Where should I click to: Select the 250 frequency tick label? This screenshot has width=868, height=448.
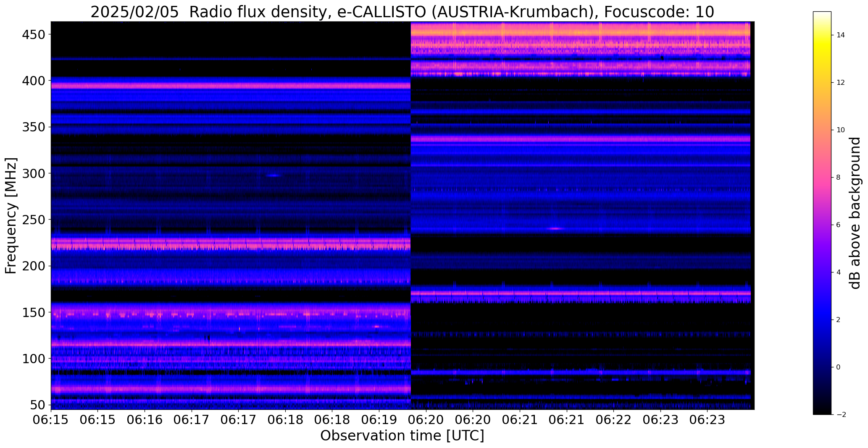click(33, 219)
